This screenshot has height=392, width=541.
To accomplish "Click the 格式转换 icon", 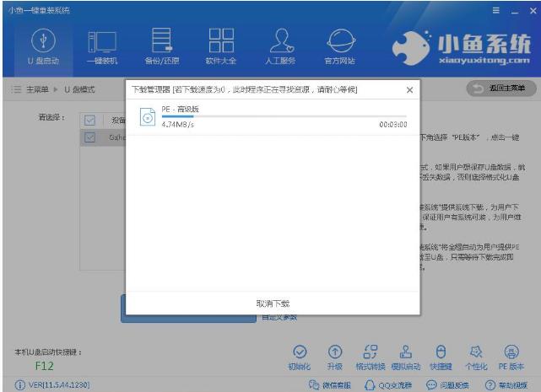I will (x=370, y=357).
